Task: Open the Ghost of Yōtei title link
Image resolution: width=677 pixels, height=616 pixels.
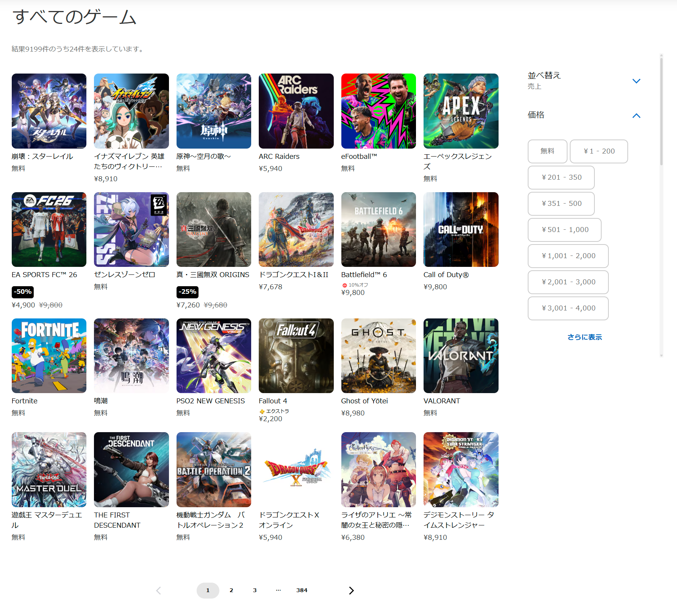Action: coord(364,401)
